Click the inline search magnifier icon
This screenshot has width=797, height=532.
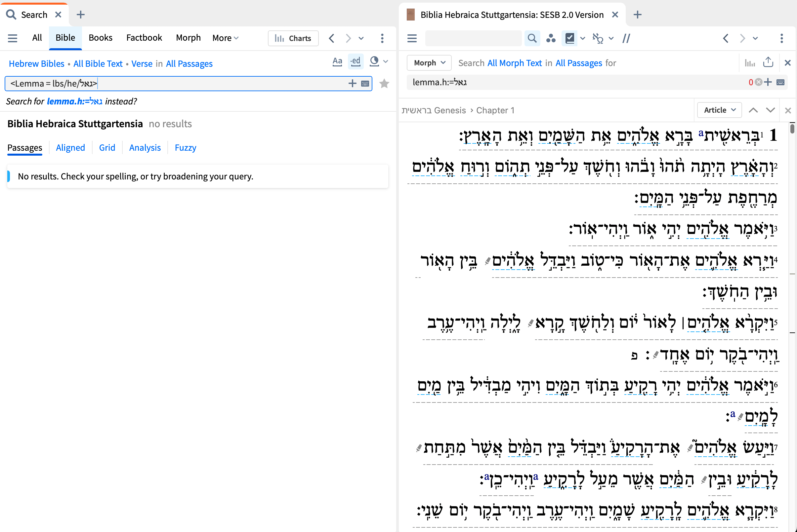point(532,38)
